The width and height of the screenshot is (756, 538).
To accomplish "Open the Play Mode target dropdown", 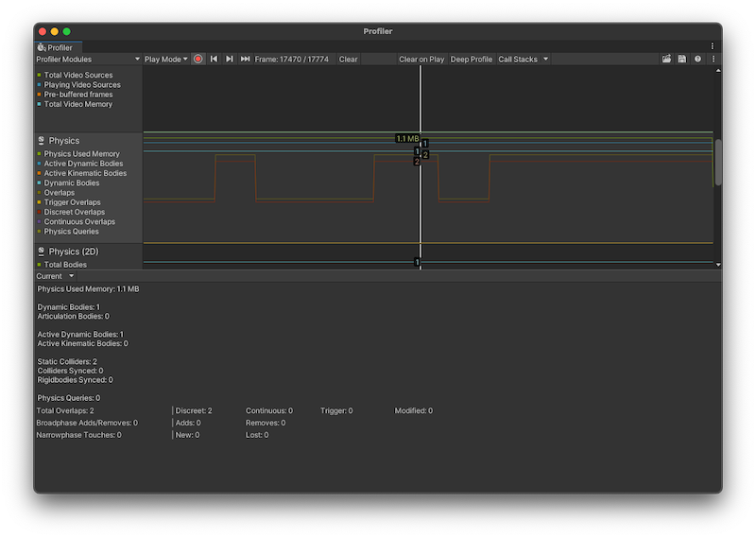I will coord(165,59).
